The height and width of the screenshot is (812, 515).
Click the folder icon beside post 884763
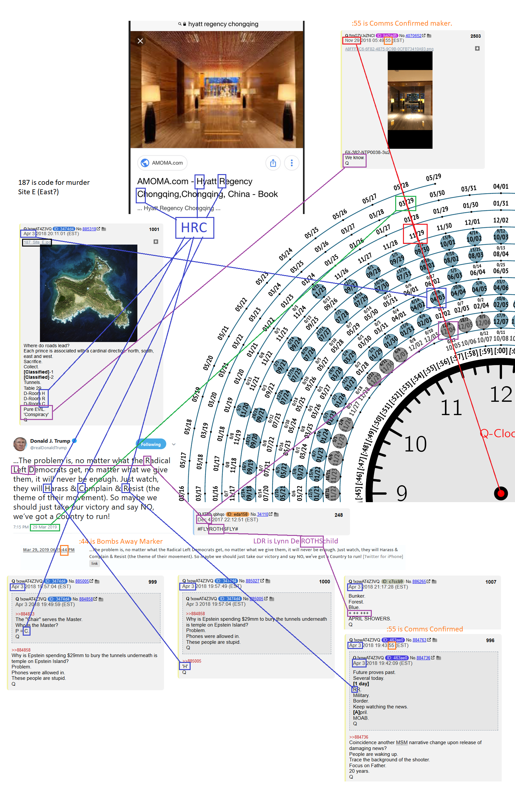(435, 640)
